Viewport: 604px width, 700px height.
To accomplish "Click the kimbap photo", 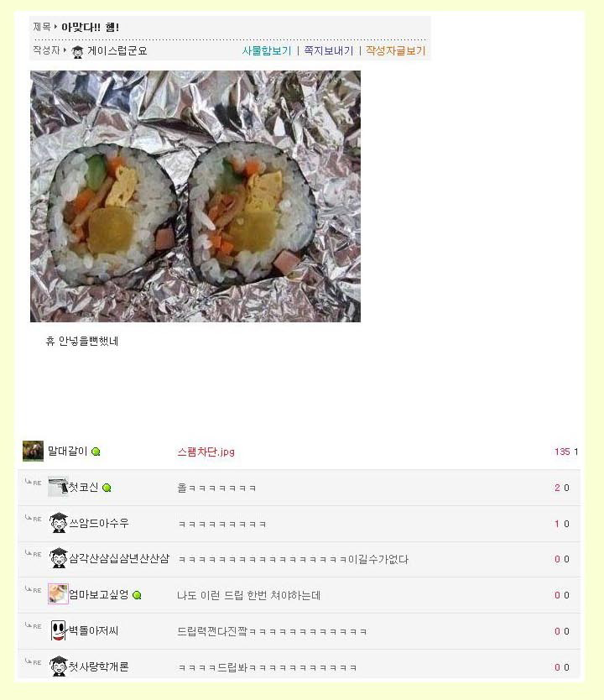I will coord(195,196).
